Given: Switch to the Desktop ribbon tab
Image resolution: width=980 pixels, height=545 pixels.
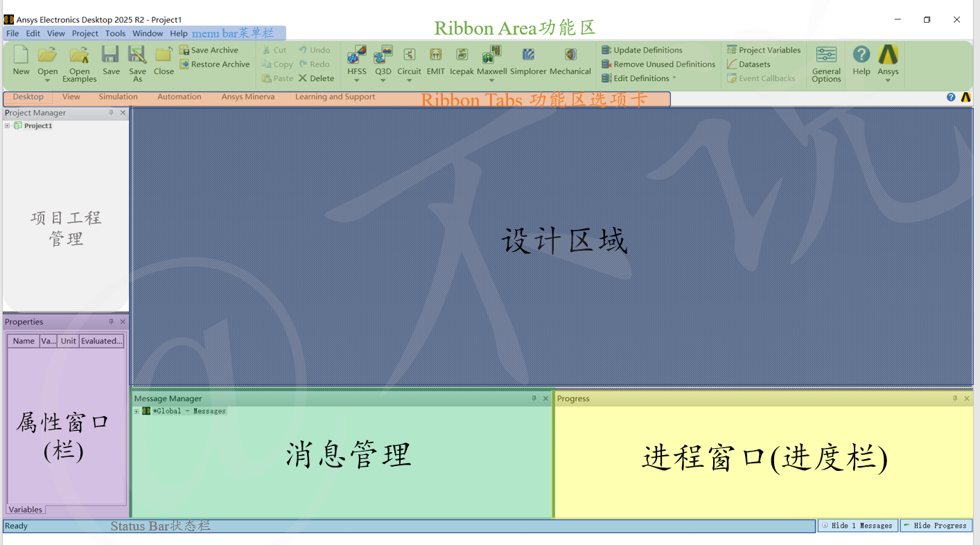Looking at the screenshot, I should [28, 97].
